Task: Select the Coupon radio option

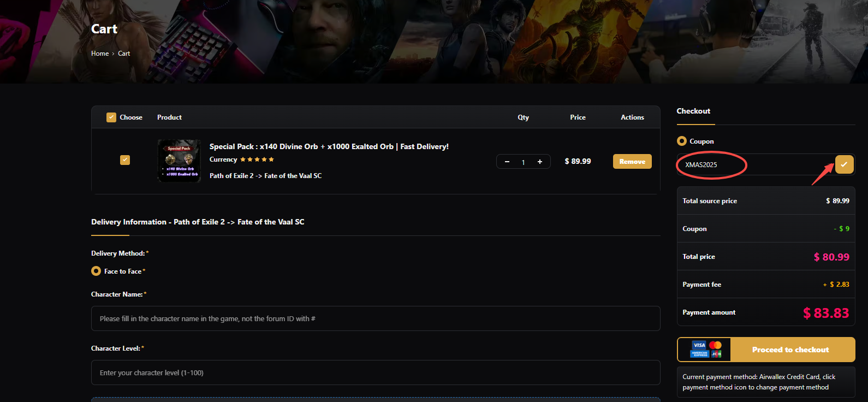Action: point(682,141)
